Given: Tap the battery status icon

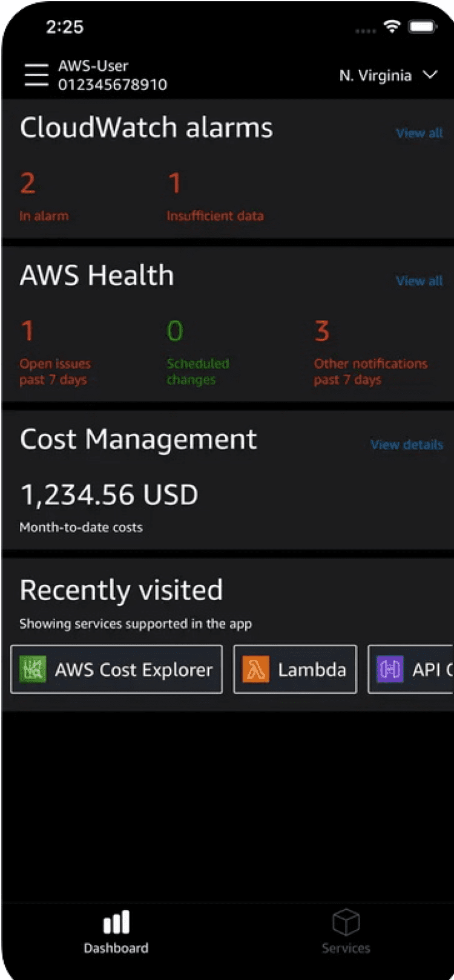Looking at the screenshot, I should [x=423, y=27].
